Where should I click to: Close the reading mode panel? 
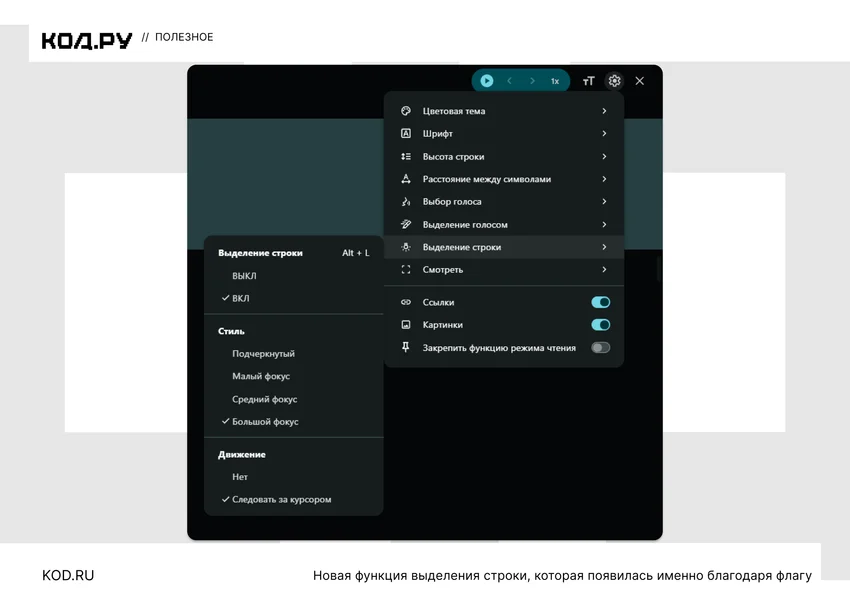click(640, 81)
